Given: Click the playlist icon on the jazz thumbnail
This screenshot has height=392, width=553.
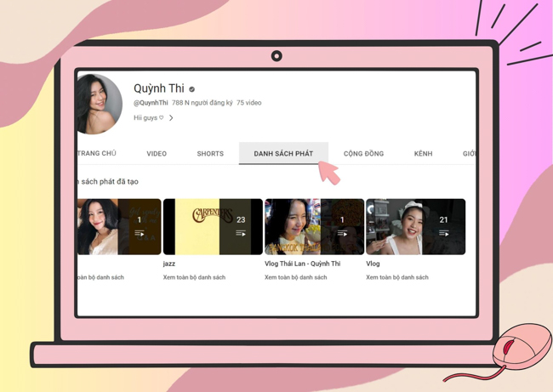Looking at the screenshot, I should [x=241, y=233].
